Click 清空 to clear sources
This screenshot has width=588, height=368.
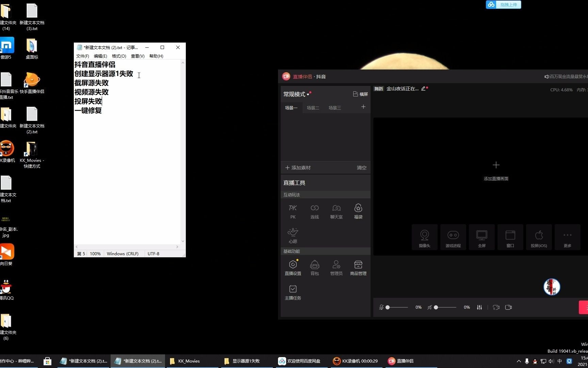pos(362,168)
